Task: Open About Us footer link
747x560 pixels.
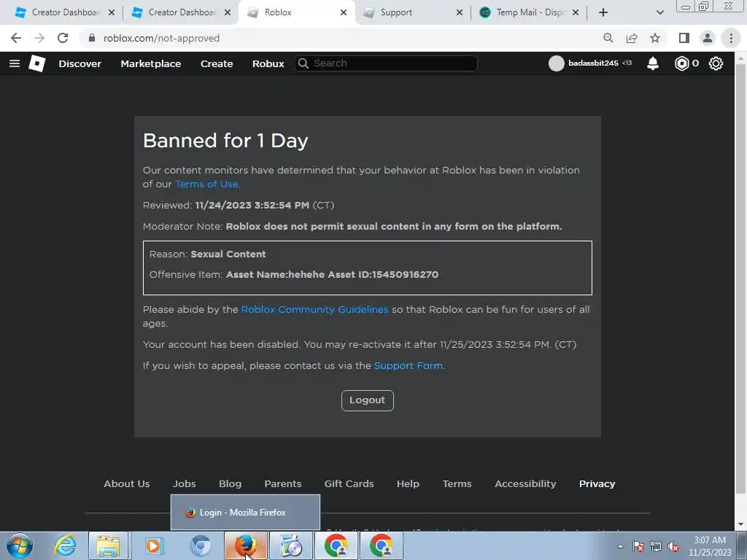Action: [127, 484]
